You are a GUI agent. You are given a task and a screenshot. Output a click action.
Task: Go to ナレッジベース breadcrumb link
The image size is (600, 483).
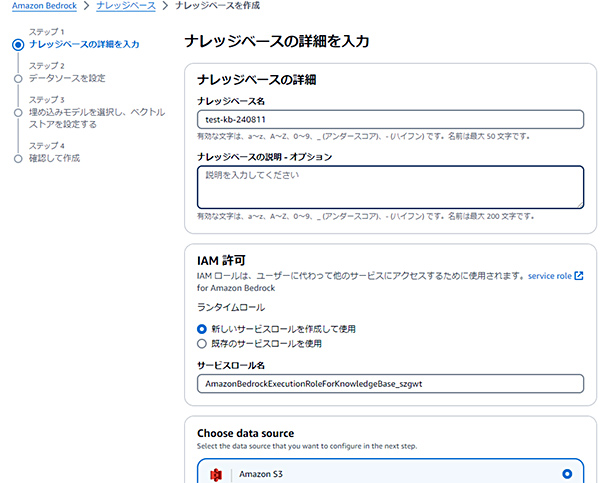(x=124, y=7)
